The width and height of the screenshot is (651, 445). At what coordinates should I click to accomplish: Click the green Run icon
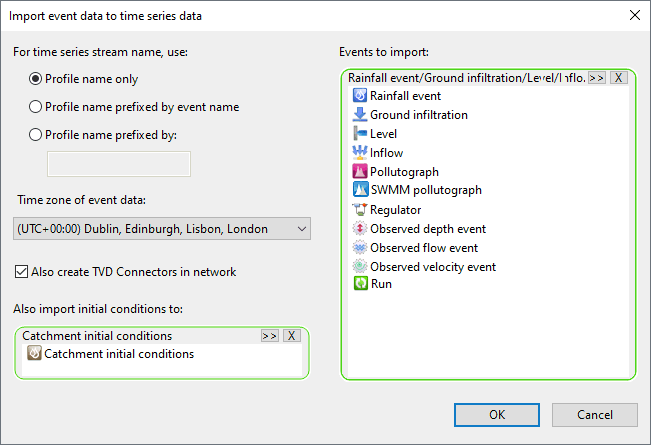[x=360, y=284]
